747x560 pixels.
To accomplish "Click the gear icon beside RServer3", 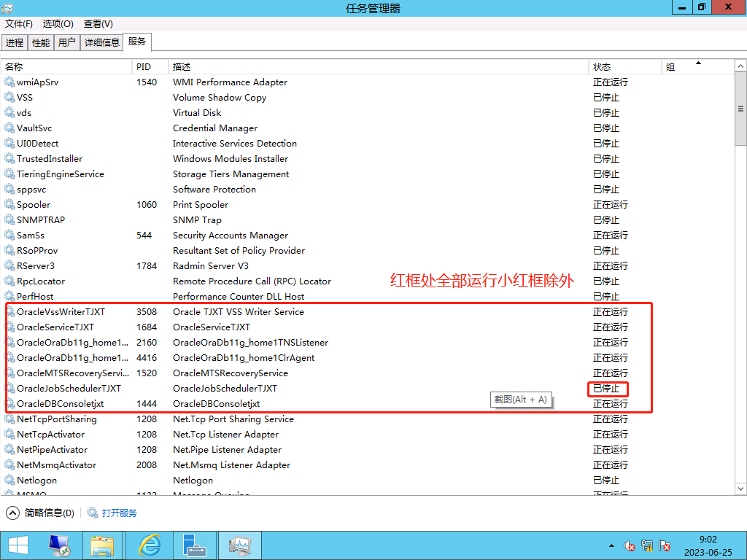I will point(9,265).
